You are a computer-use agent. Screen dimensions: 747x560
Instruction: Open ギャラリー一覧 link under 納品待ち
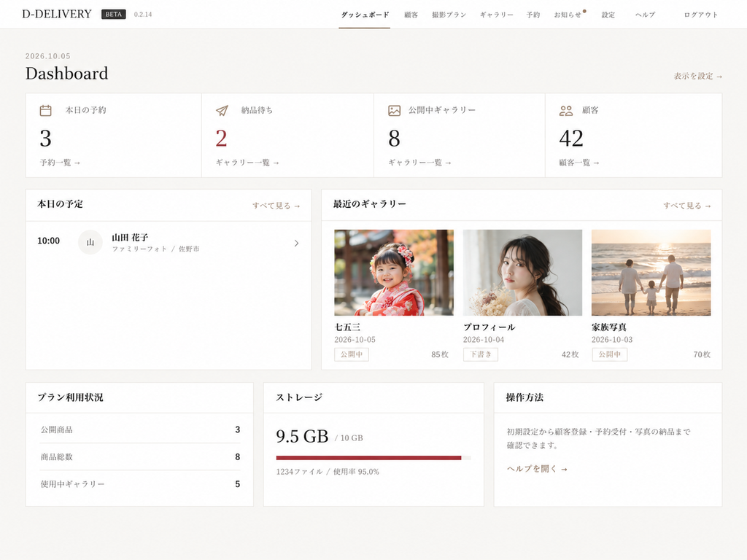tap(247, 163)
